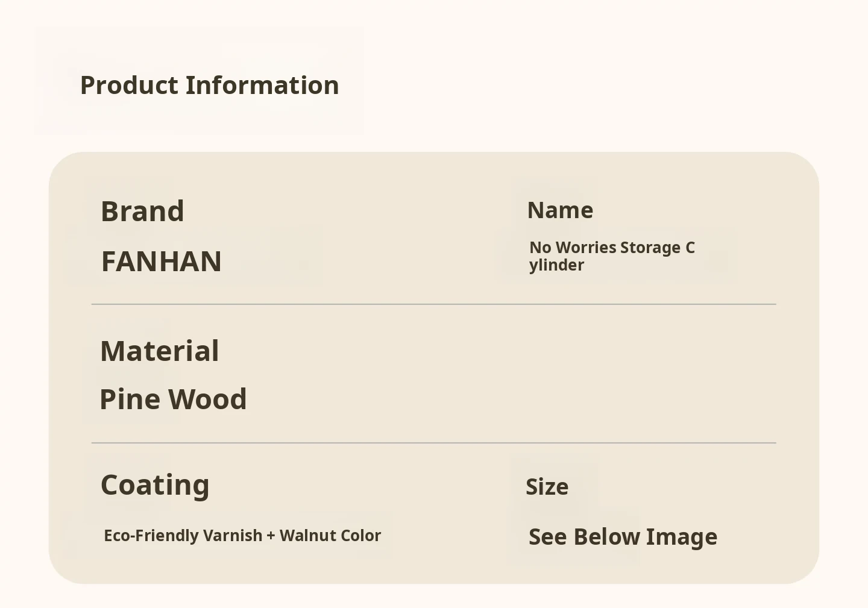868x608 pixels.
Task: Click the divider line below the Brand row
Action: pos(433,304)
